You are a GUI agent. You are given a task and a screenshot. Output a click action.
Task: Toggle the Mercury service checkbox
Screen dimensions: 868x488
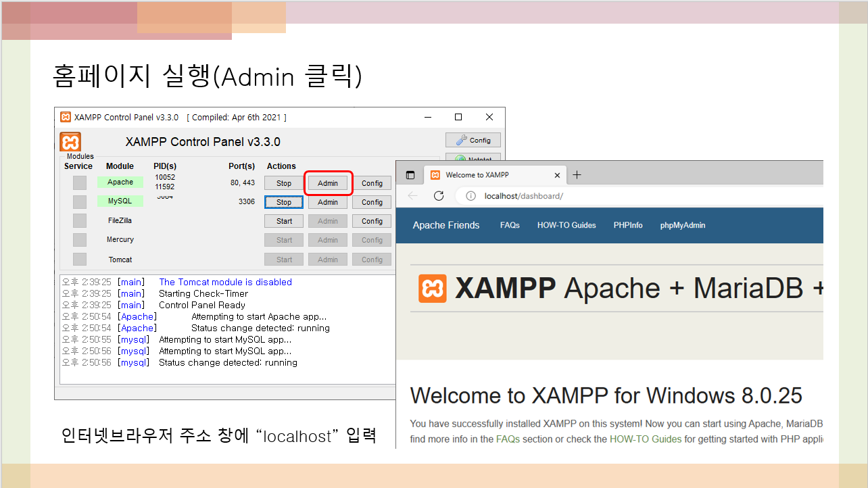coord(80,240)
